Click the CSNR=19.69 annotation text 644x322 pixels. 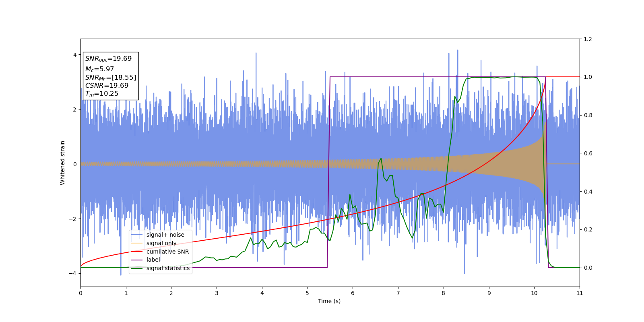point(107,86)
